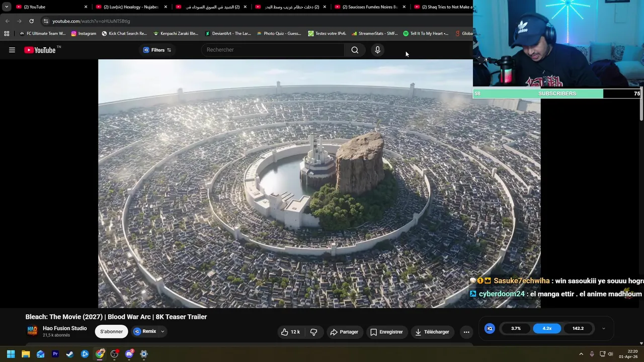Viewport: 644px width, 362px height.
Task: View site information icon in address bar
Action: click(46, 21)
